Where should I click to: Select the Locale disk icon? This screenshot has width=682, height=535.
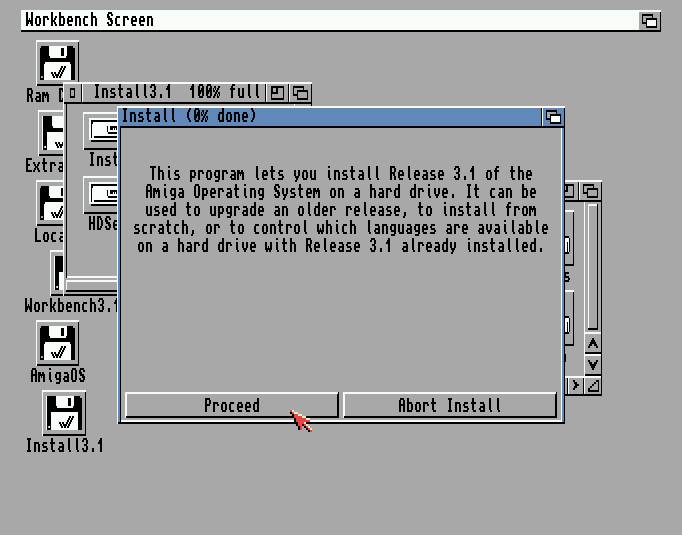[52, 203]
